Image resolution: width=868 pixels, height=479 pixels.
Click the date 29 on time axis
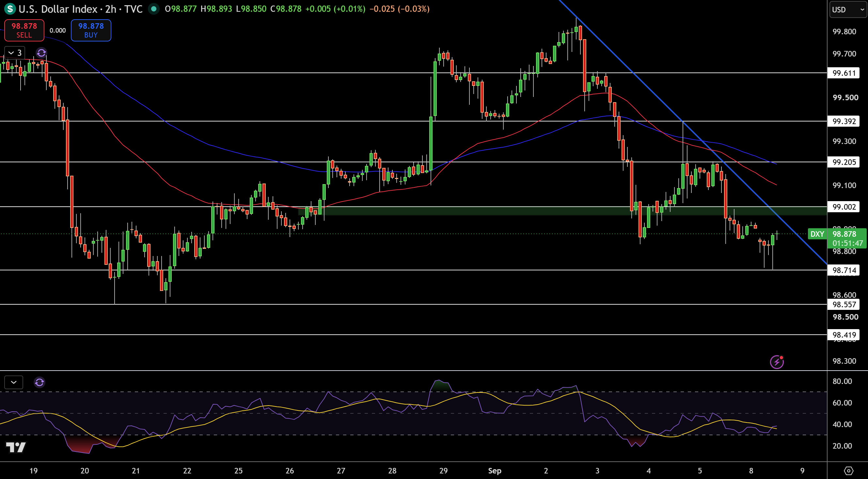pos(443,471)
